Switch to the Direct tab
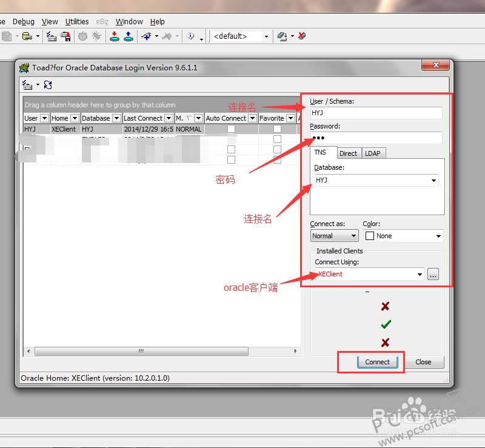 pos(348,153)
